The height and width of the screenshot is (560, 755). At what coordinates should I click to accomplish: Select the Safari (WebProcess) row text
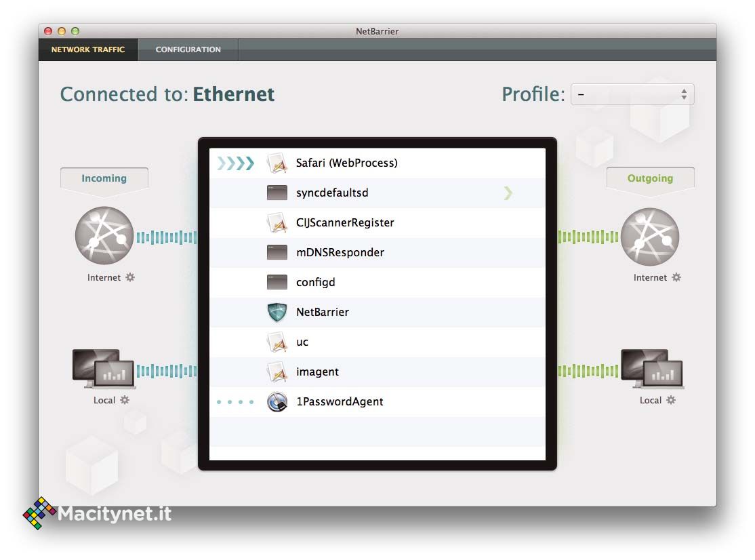(347, 163)
